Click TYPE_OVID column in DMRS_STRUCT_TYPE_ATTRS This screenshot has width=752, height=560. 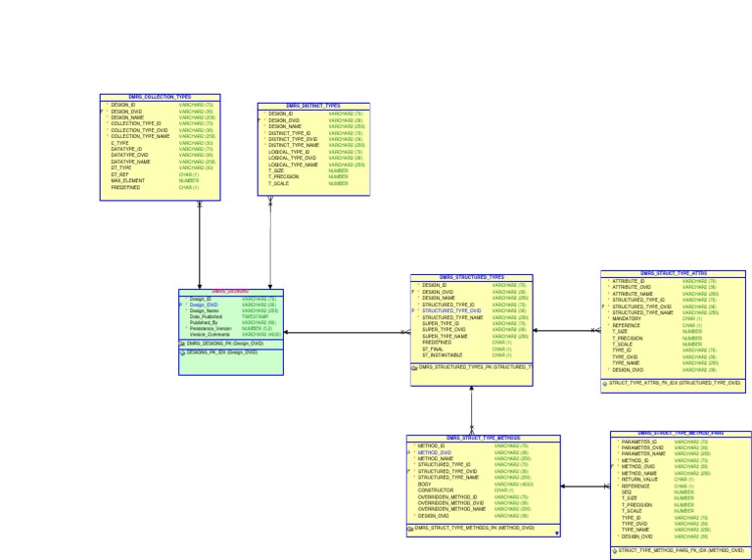(x=625, y=356)
